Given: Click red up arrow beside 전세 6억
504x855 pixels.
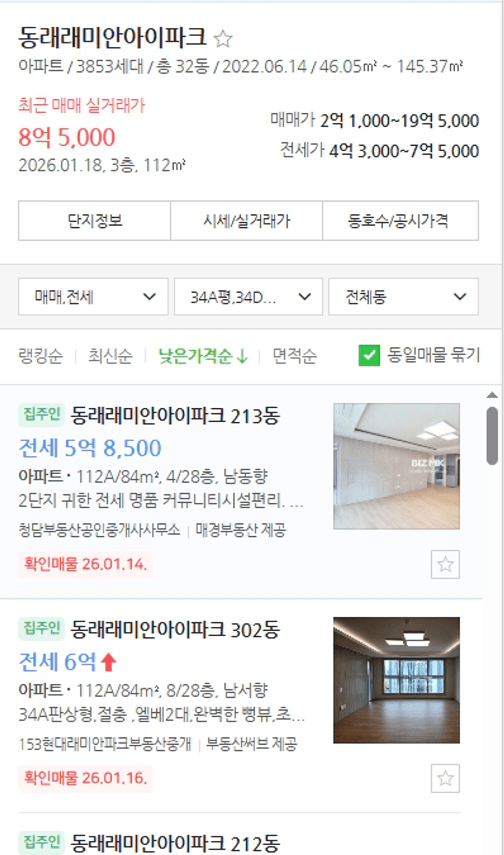Looking at the screenshot, I should coord(108,661).
